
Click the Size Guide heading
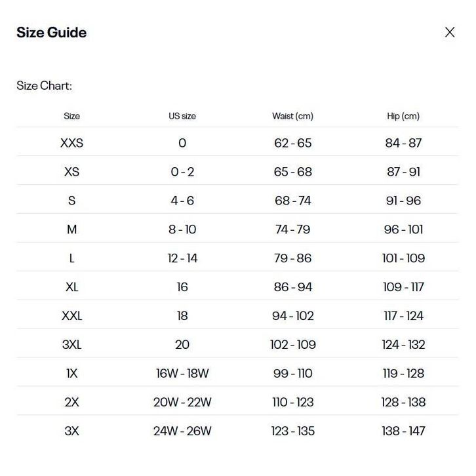[x=51, y=33]
